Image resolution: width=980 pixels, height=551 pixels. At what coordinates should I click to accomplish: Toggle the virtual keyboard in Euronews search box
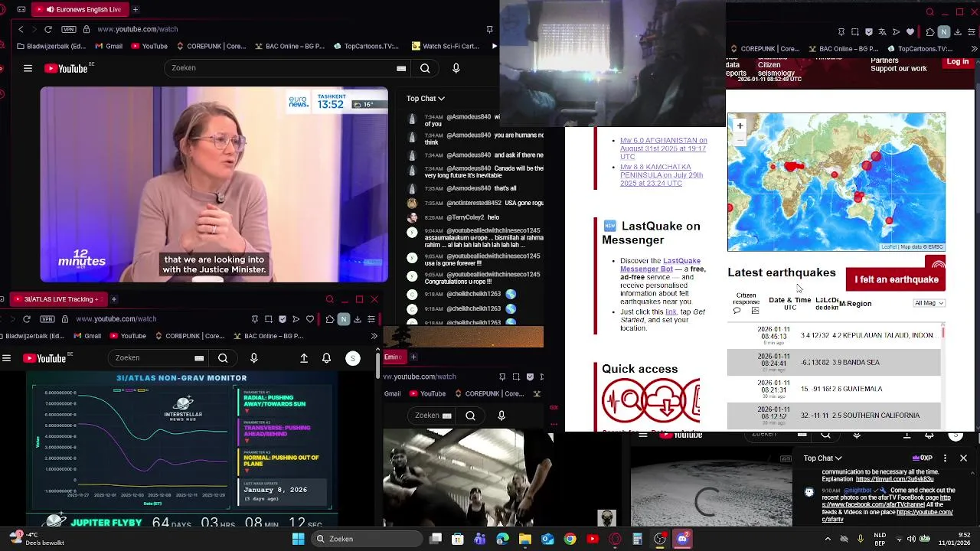click(x=401, y=68)
